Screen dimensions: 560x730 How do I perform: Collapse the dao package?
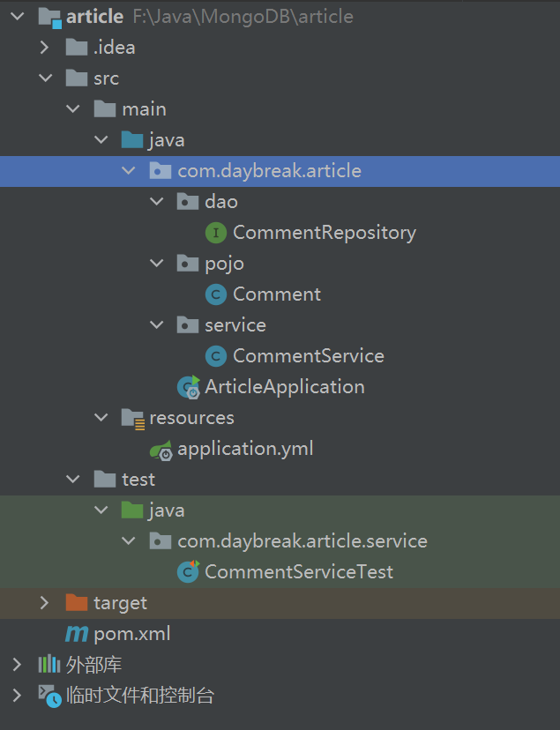coord(157,202)
